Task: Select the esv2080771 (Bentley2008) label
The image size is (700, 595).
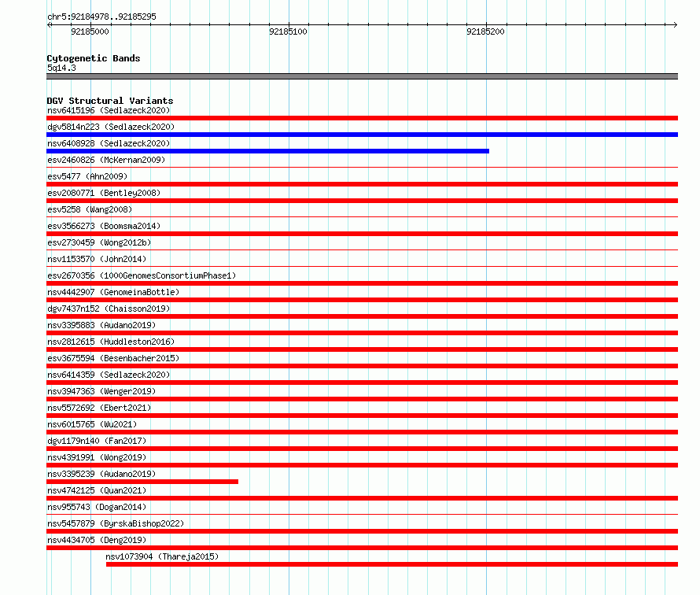Action: pos(104,193)
